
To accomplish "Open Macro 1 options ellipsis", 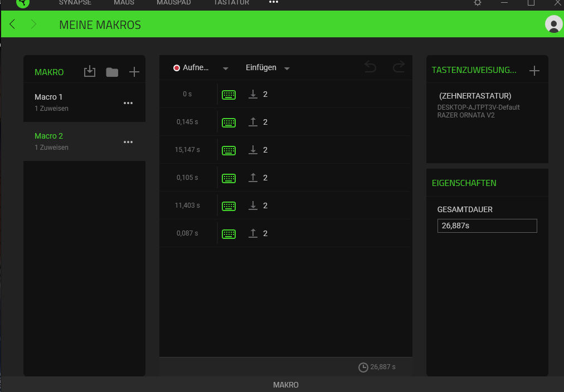I will [128, 103].
